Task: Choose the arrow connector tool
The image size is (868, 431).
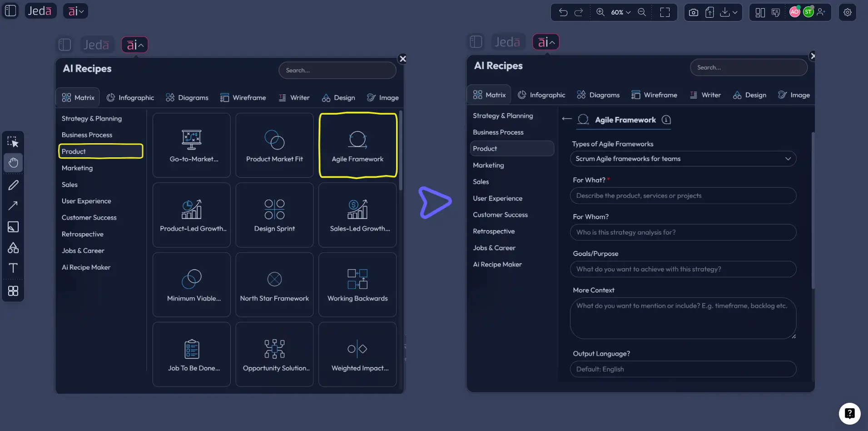Action: click(x=13, y=206)
